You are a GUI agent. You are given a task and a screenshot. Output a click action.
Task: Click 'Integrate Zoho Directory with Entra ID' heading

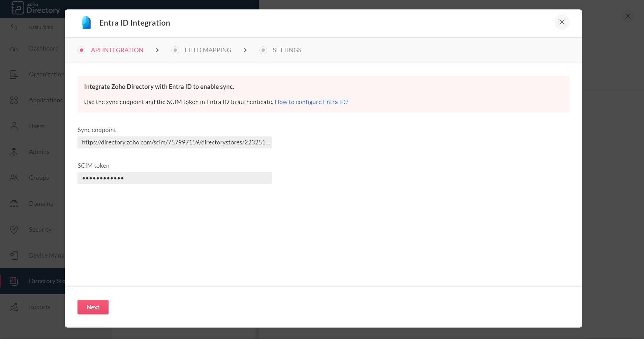pyautogui.click(x=159, y=87)
